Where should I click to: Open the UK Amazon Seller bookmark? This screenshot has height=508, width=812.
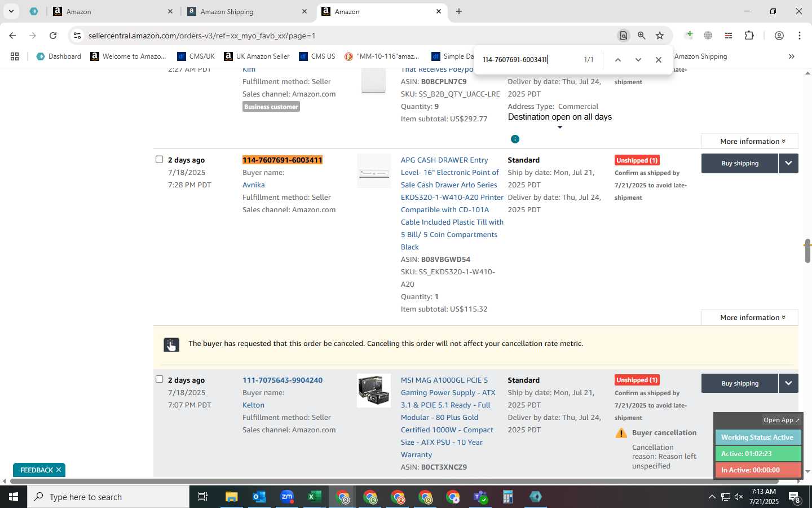point(257,56)
